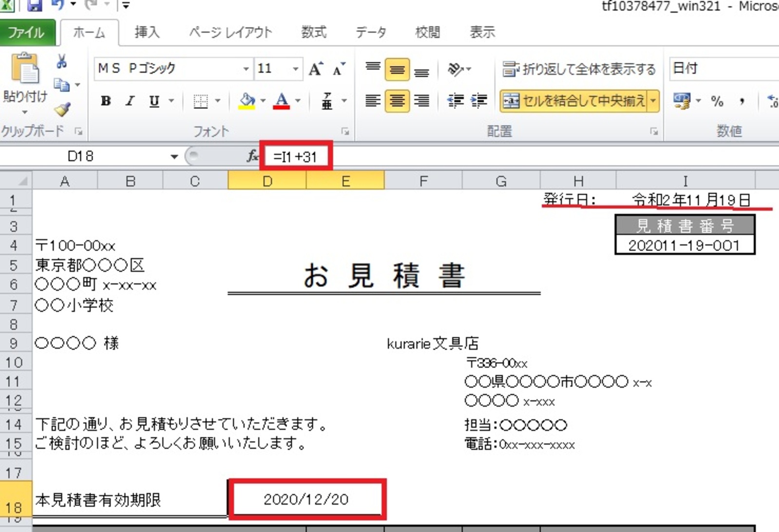Select the 202011-19-001 estimate number cell
Screen dimensions: 779x532
(684, 245)
